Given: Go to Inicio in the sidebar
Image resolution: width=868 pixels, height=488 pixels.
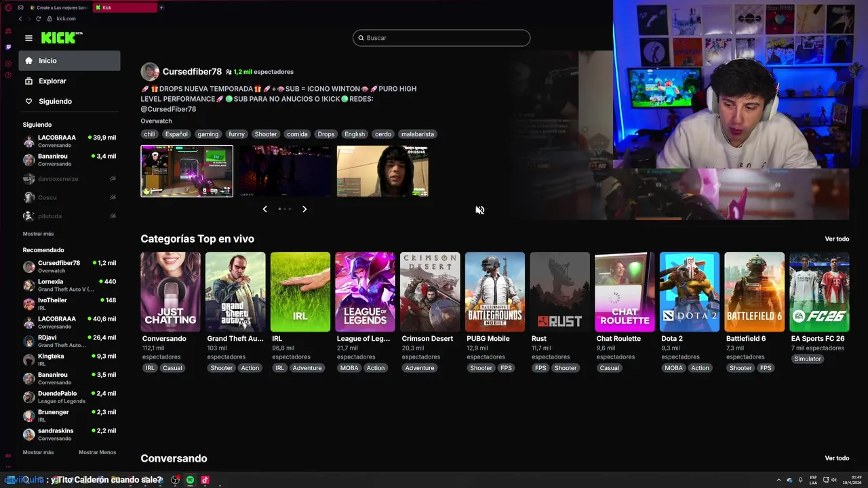Looking at the screenshot, I should pyautogui.click(x=70, y=60).
